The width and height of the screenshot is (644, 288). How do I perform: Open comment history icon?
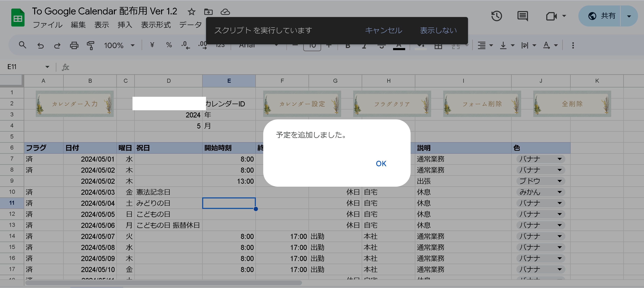[523, 16]
